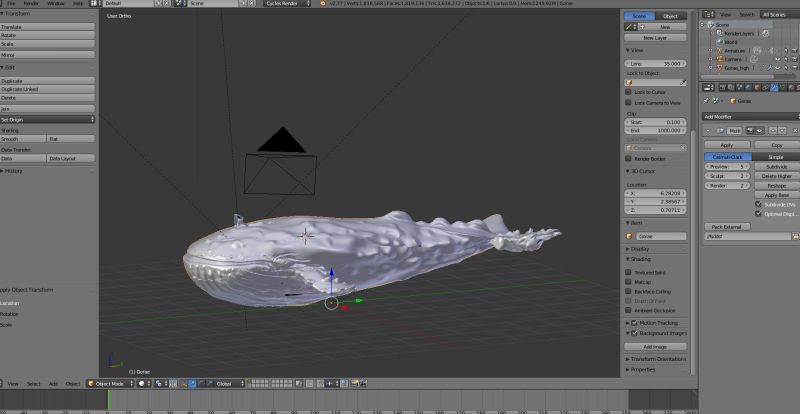The height and width of the screenshot is (414, 800).
Task: Click the Item name field Gorae
Action: 661,236
